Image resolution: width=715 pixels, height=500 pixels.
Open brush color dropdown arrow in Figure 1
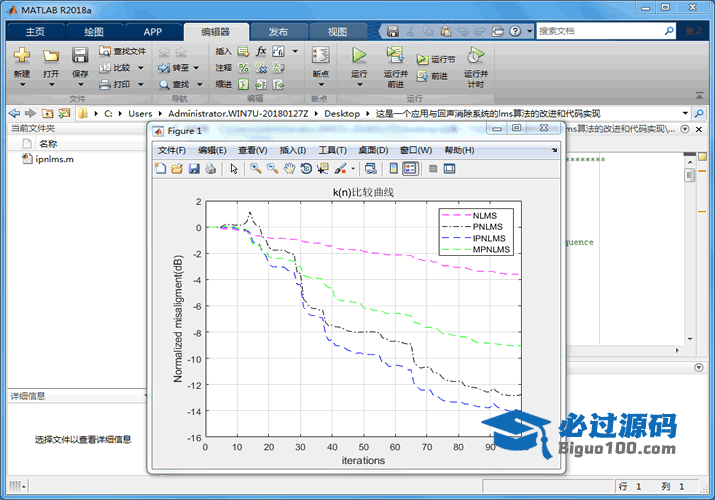(x=353, y=169)
